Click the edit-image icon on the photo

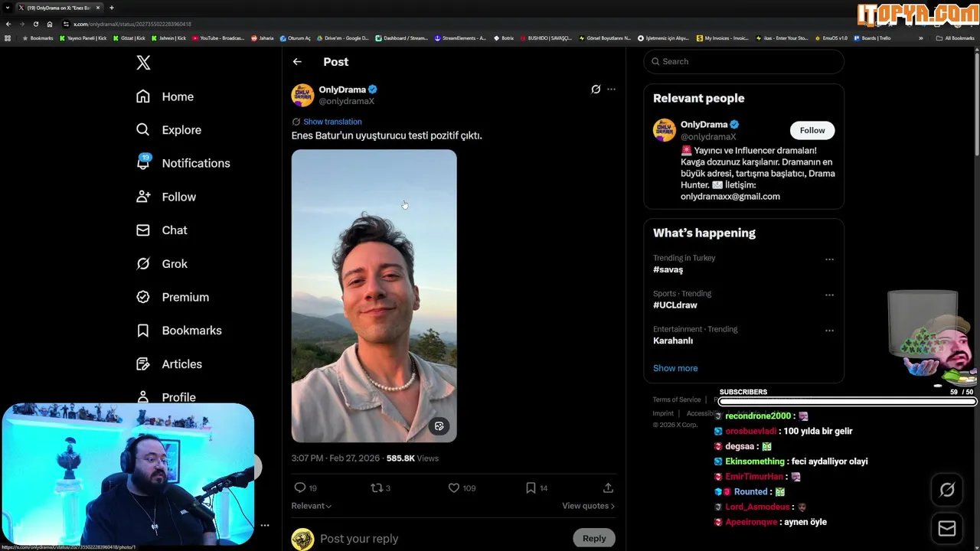point(439,426)
